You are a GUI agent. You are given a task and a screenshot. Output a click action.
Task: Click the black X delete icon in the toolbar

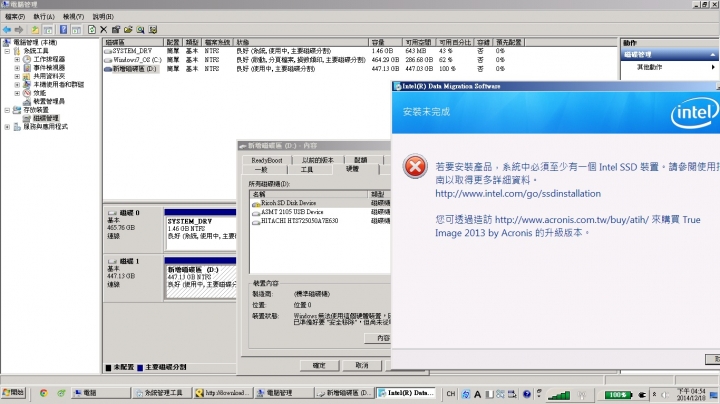click(104, 30)
